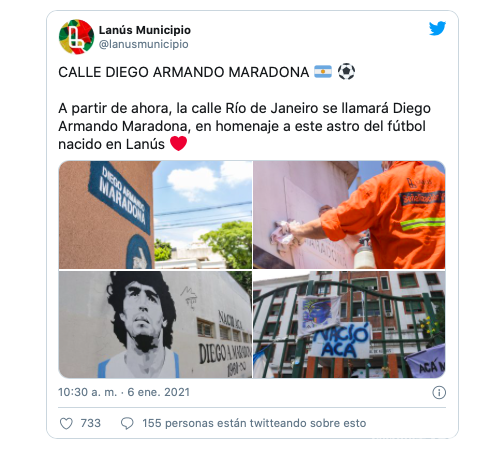Click the 733 likes count

pyautogui.click(x=91, y=423)
